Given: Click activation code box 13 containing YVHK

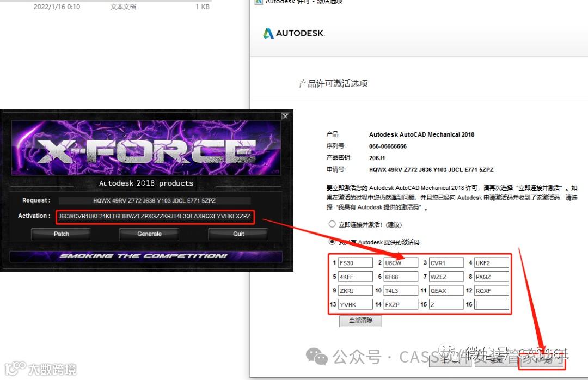Looking at the screenshot, I should 356,304.
